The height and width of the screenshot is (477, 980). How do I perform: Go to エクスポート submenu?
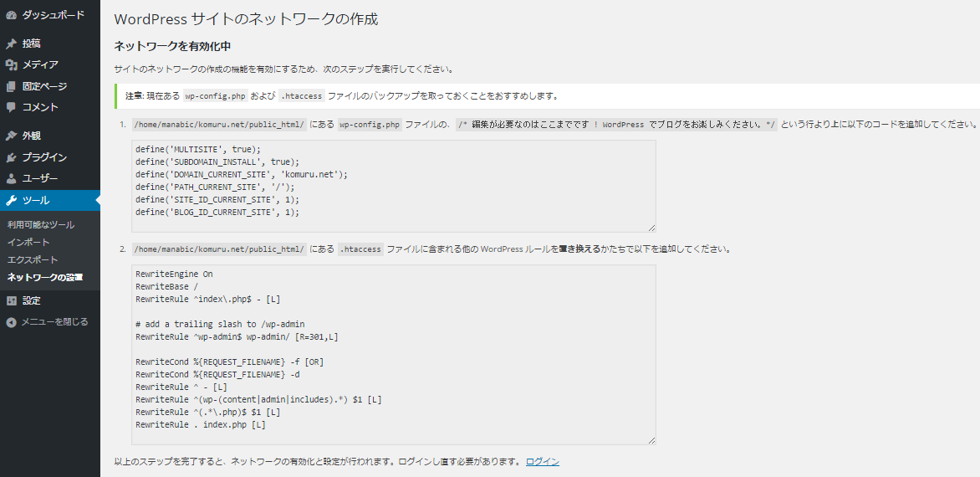(33, 259)
